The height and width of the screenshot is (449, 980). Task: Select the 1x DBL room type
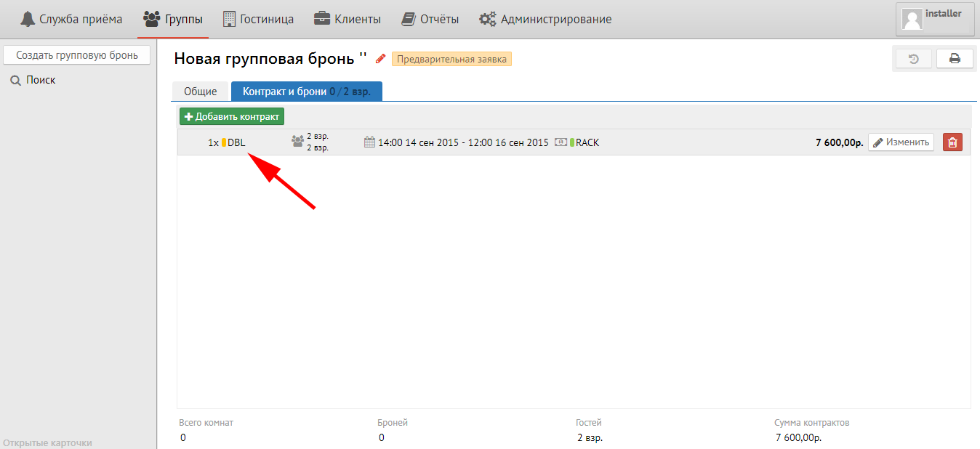pos(227,142)
